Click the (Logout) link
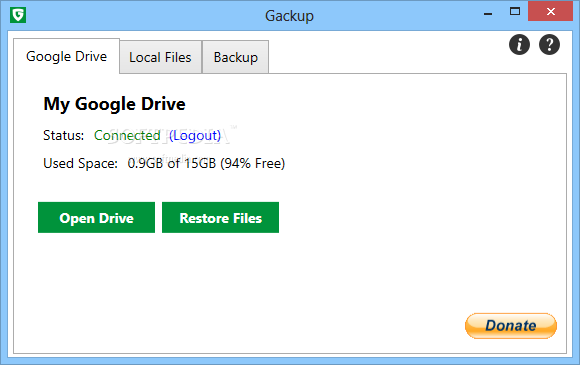 [195, 136]
